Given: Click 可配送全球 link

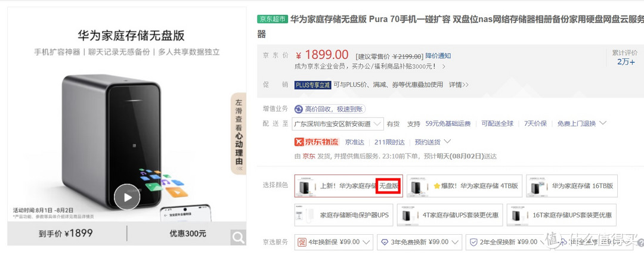Looking at the screenshot, I should (x=497, y=123).
